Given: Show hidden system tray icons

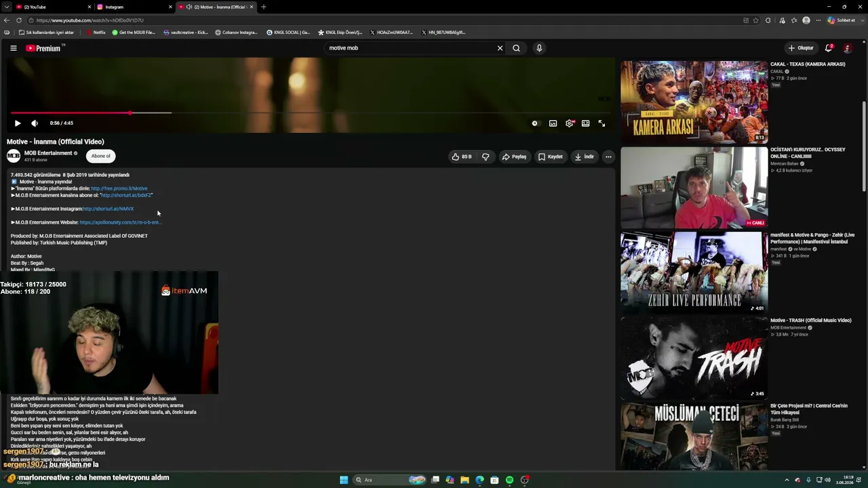Looking at the screenshot, I should click(787, 480).
